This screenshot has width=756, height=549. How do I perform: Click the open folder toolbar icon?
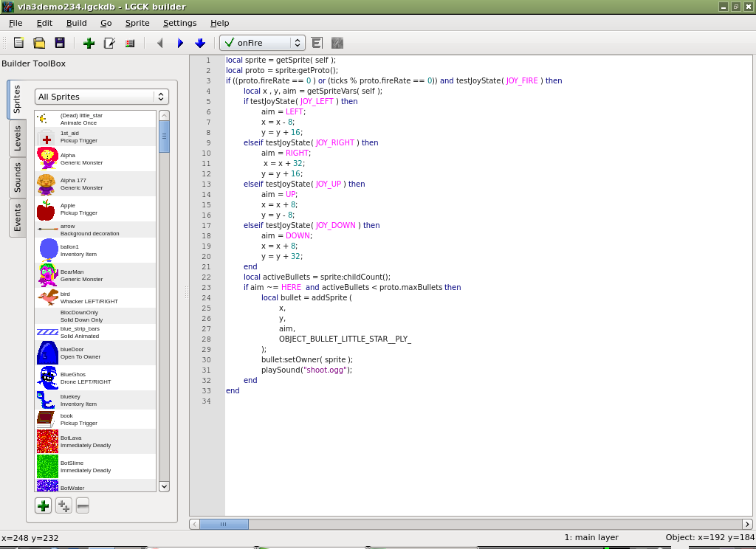pyautogui.click(x=39, y=43)
